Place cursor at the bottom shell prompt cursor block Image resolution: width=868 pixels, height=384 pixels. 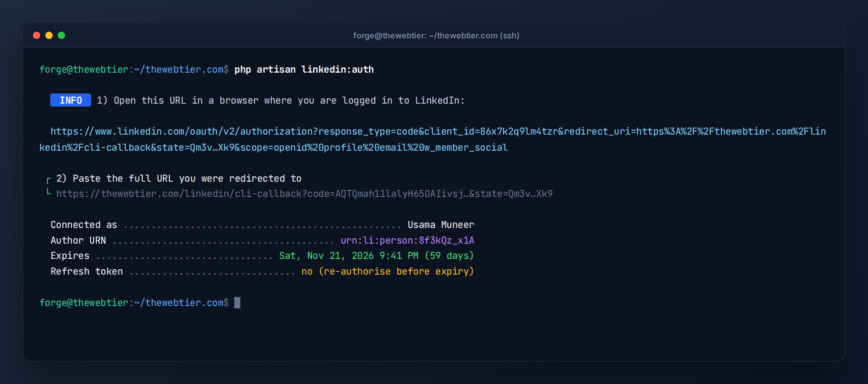coord(237,303)
